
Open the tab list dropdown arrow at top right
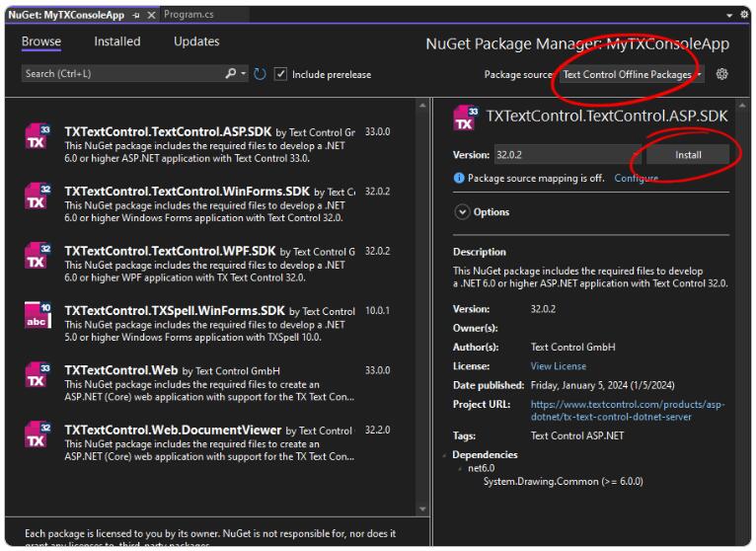pyautogui.click(x=729, y=16)
